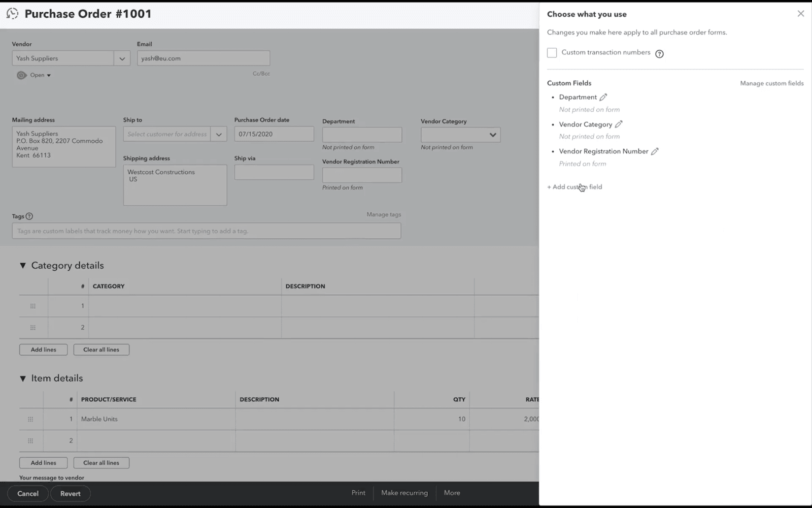
Task: Click the Vendor name input Yash Suppliers
Action: 63,58
